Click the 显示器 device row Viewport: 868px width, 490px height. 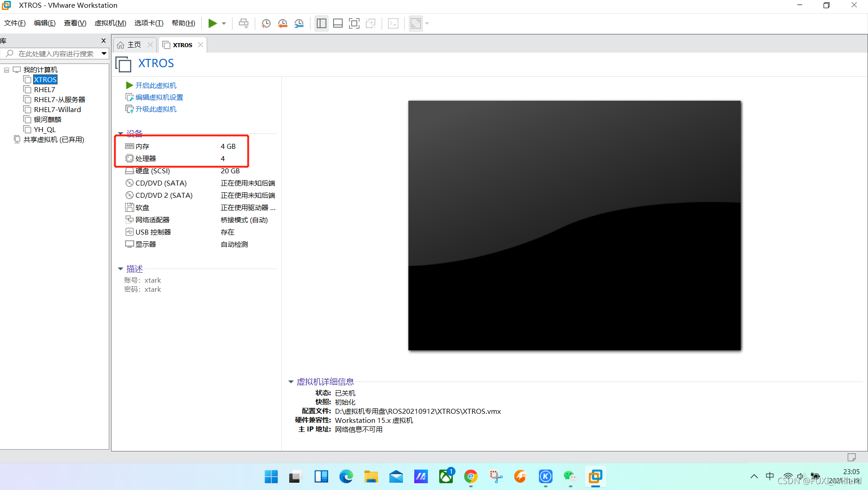199,244
